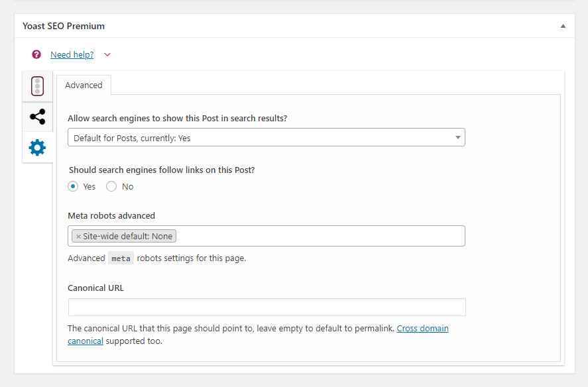Click the Yoast SEO Premium panel title
This screenshot has width=588, height=387.
[64, 26]
